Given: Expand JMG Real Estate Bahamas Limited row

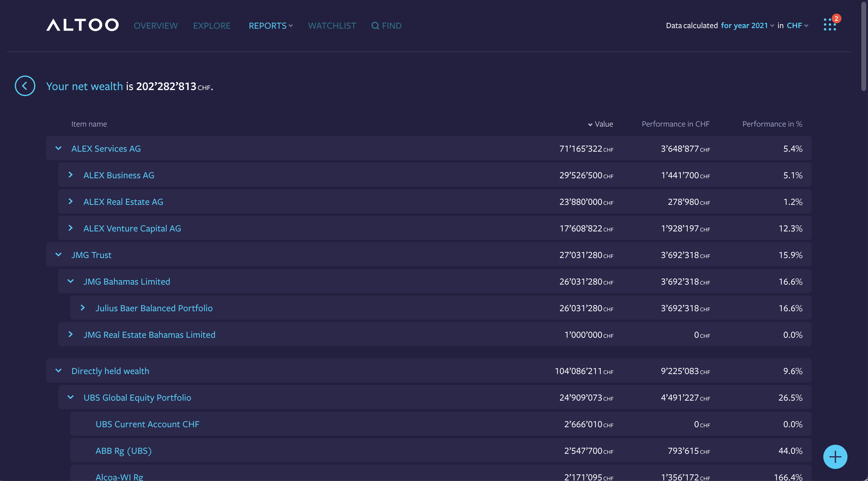Looking at the screenshot, I should [70, 334].
